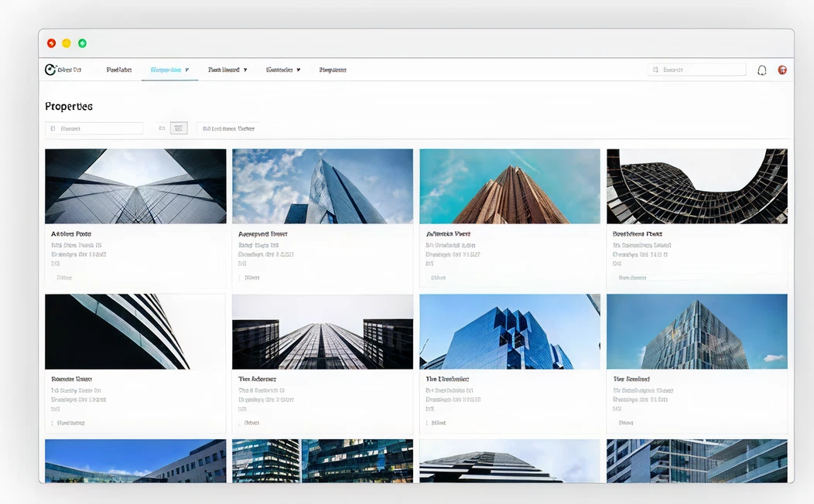This screenshot has width=814, height=504.
Task: Expand the third navigation menu dropdown arrow
Action: [x=245, y=70]
